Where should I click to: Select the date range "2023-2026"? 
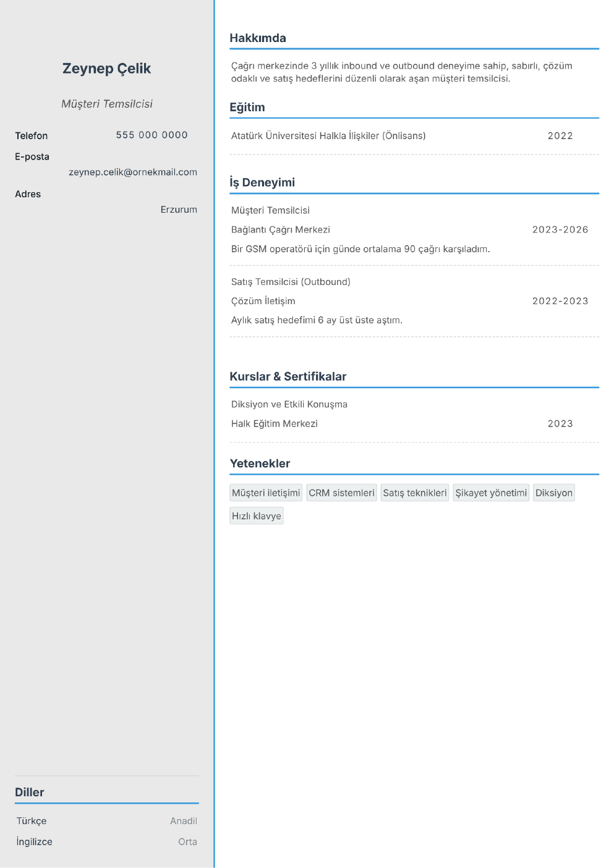coord(560,230)
